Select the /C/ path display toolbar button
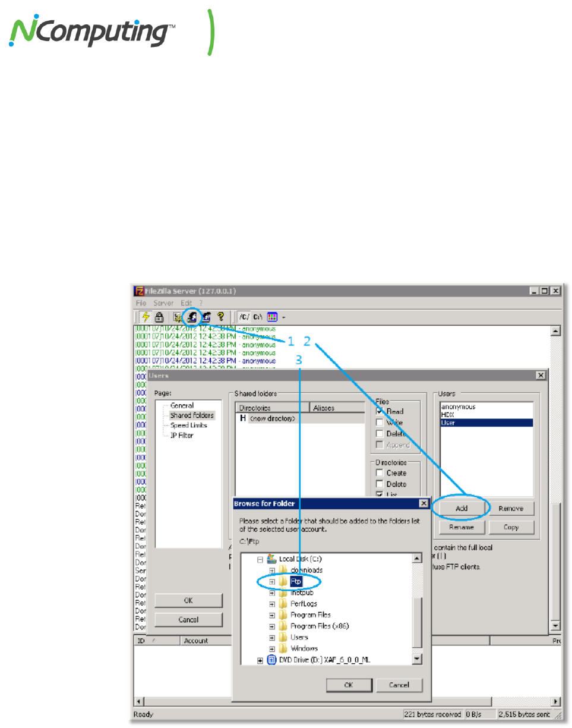This screenshot has height=728, width=572. coord(244,317)
